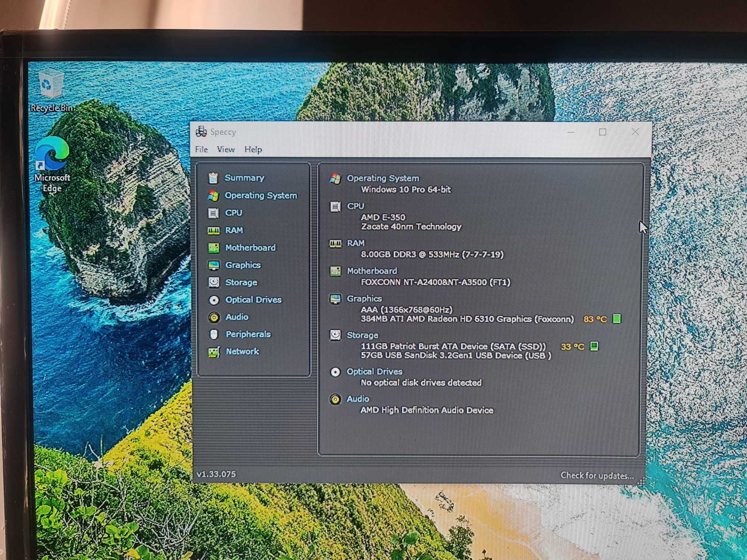Maximize the Speccy window
The image size is (747, 560).
coord(602,132)
